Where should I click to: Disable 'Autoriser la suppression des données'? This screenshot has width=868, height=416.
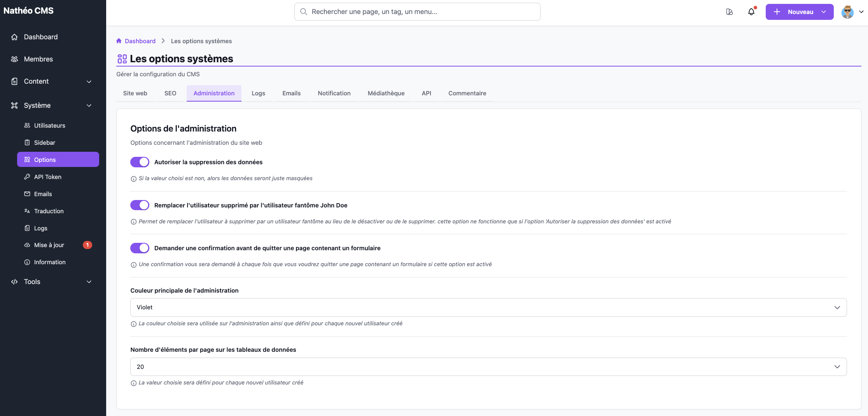[140, 162]
